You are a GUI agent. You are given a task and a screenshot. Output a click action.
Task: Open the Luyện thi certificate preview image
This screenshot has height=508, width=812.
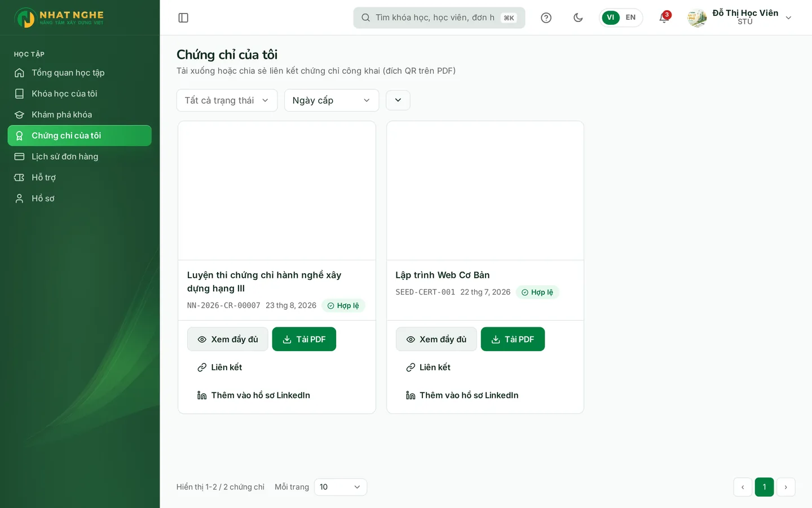tap(277, 191)
